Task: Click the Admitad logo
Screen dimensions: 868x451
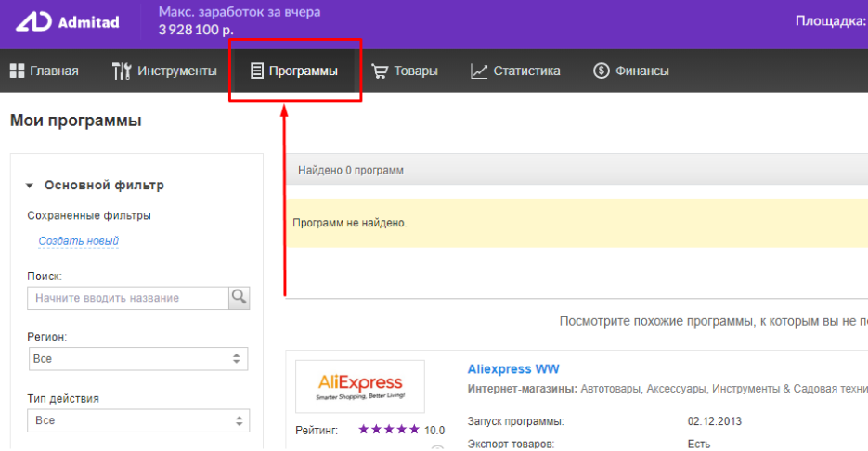Action: coord(67,22)
